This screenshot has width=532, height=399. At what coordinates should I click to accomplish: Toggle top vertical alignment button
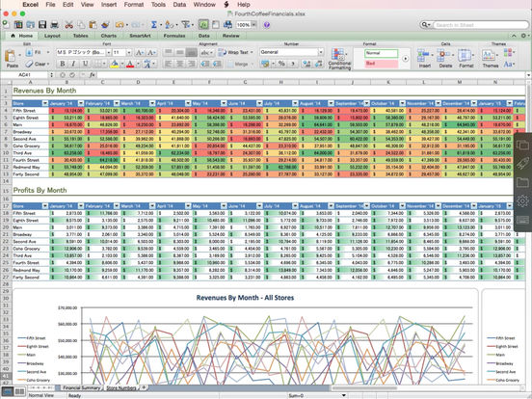pos(168,52)
